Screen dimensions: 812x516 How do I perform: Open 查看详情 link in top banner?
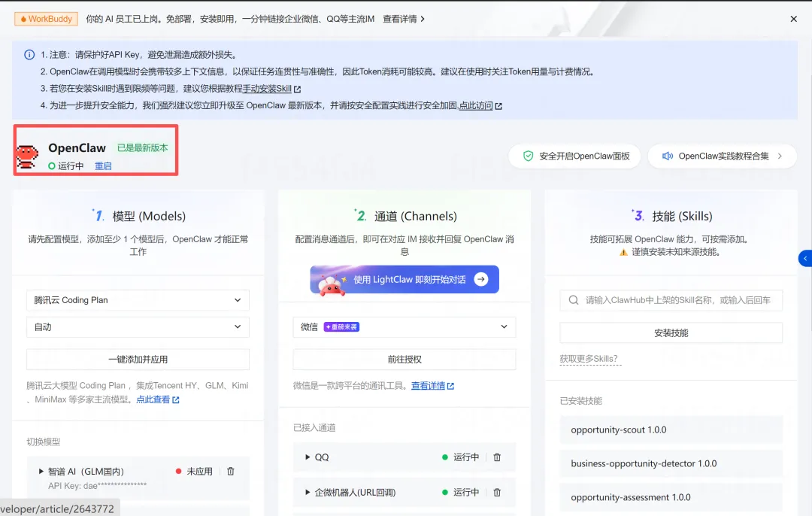(x=404, y=19)
